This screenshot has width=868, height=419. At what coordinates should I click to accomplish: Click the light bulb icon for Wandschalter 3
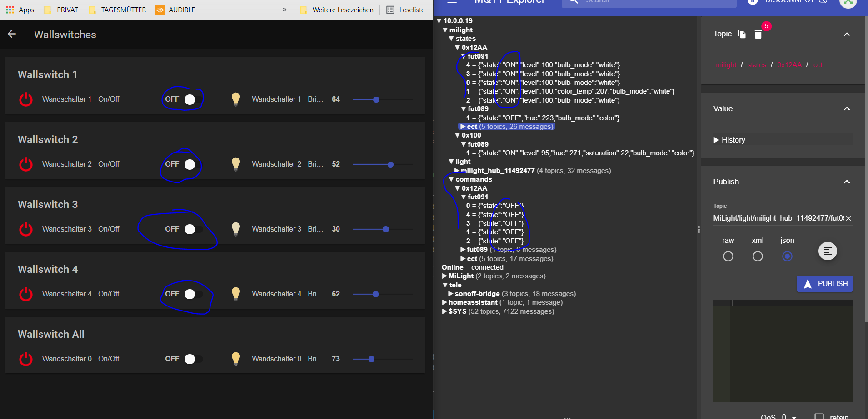(x=235, y=229)
